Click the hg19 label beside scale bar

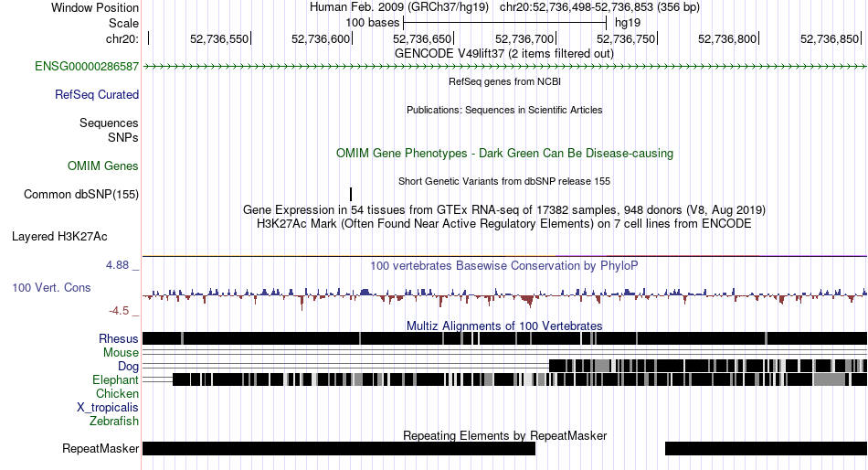click(628, 23)
